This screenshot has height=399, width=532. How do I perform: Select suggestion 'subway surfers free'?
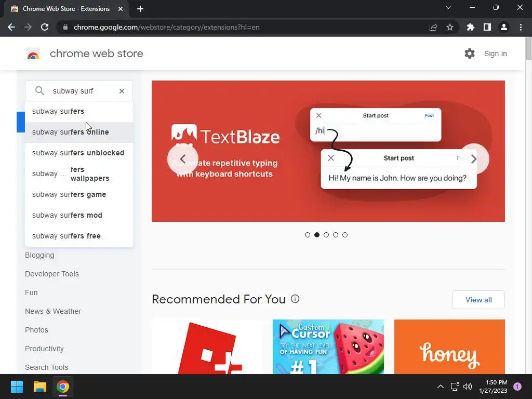click(79, 236)
